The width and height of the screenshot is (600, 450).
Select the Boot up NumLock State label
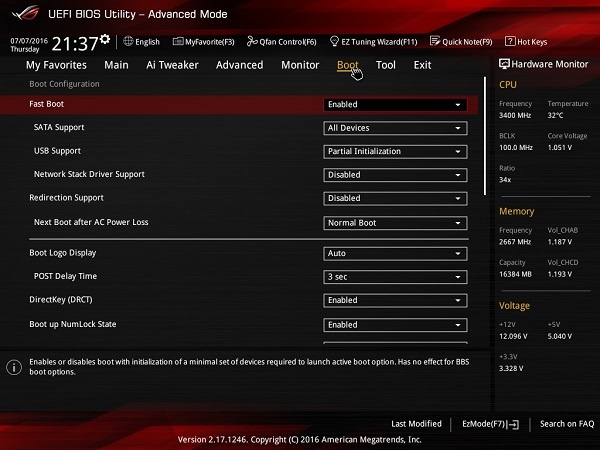(73, 324)
